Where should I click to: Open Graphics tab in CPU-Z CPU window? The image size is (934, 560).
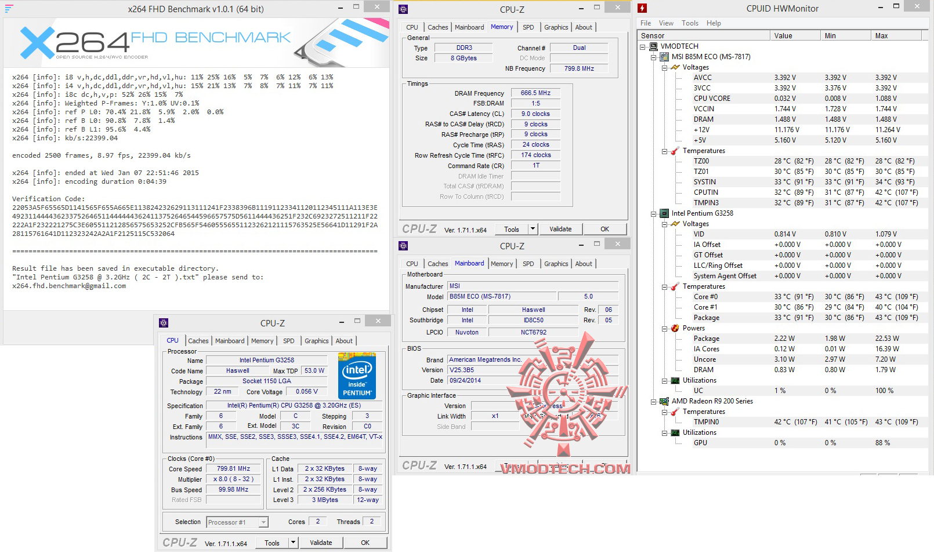point(316,341)
